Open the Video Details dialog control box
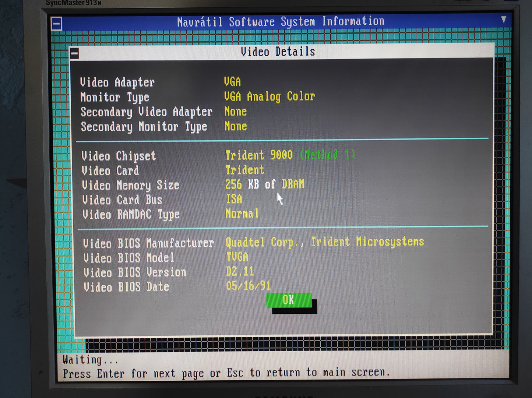Viewport: 532px width, 398px height. point(74,54)
